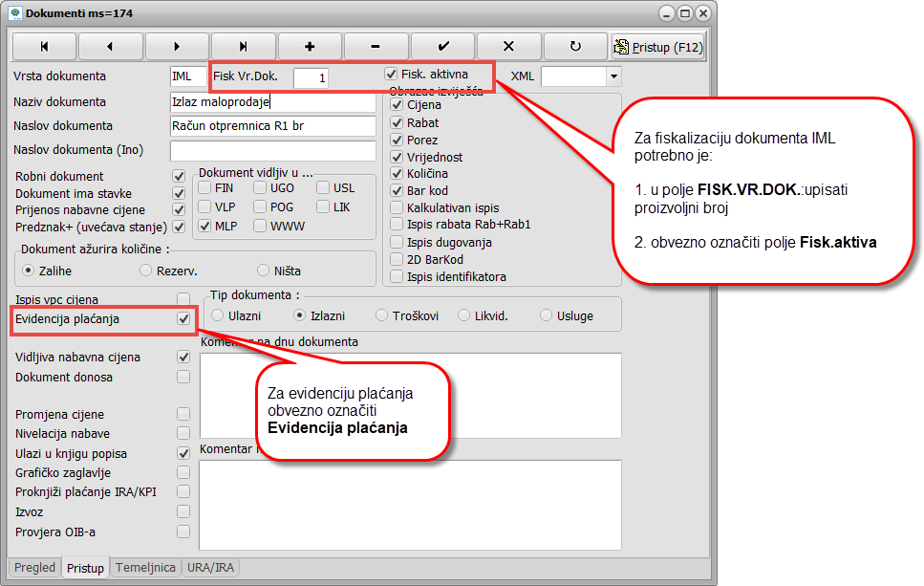The image size is (924, 586).
Task: Select Zalihe radio button
Action: (x=28, y=271)
